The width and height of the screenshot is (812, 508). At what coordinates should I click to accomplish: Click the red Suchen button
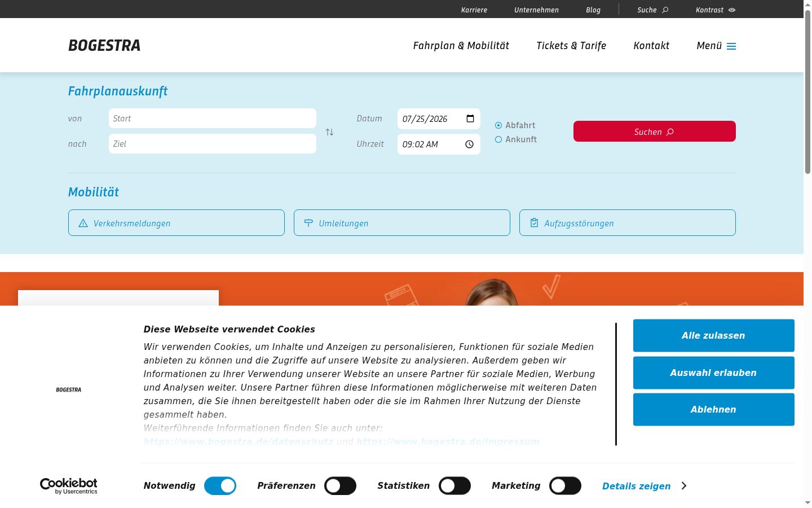click(x=655, y=132)
